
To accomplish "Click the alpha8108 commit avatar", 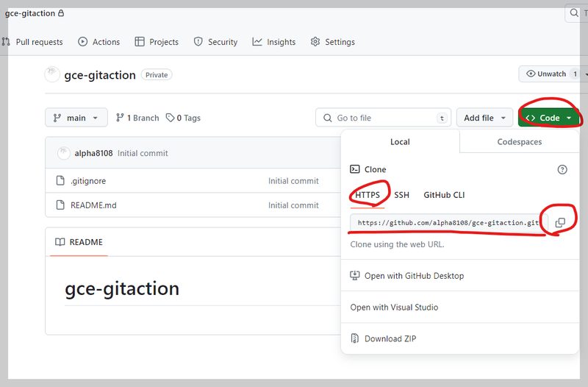I will pyautogui.click(x=63, y=153).
